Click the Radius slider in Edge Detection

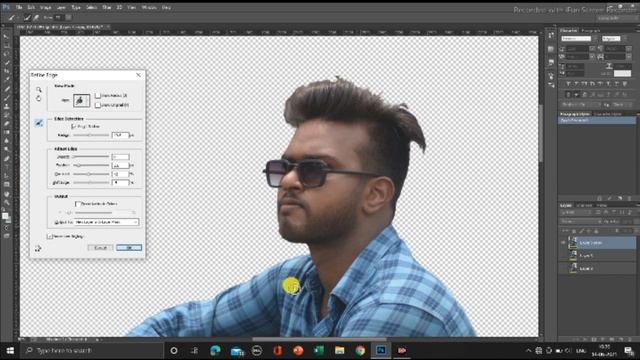click(91, 135)
